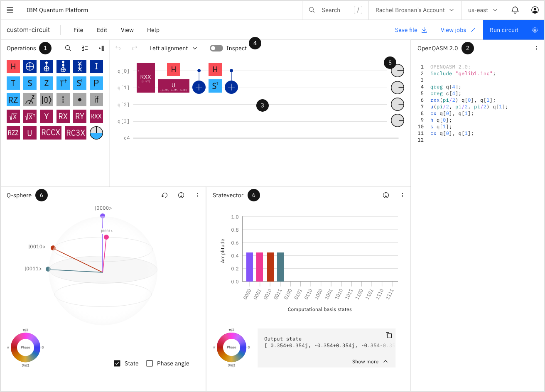
Task: Open the File menu
Action: (x=78, y=30)
